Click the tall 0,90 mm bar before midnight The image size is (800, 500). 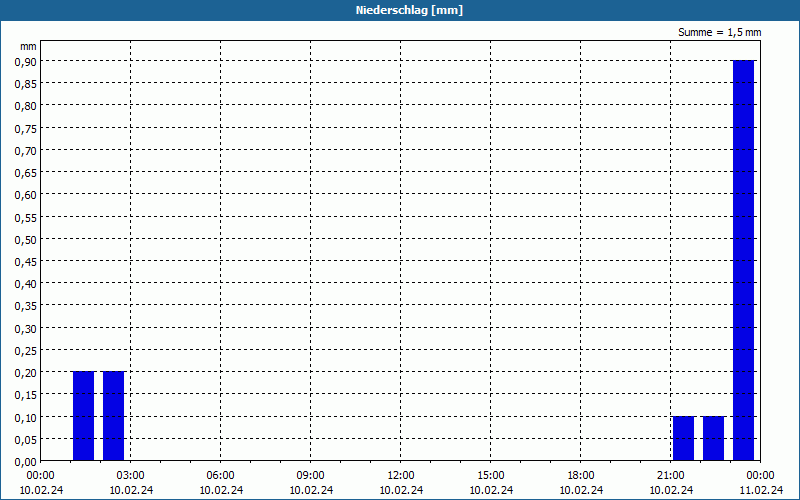(743, 260)
